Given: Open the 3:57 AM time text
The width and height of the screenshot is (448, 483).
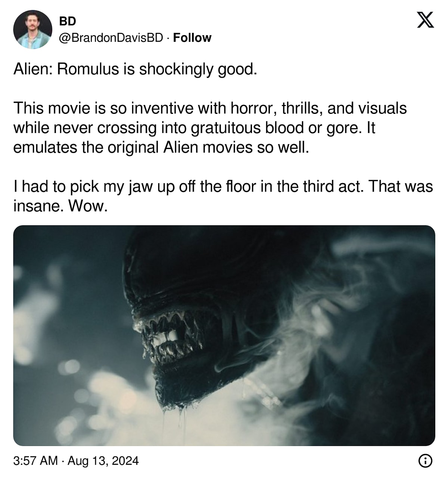Looking at the screenshot, I should (x=35, y=461).
